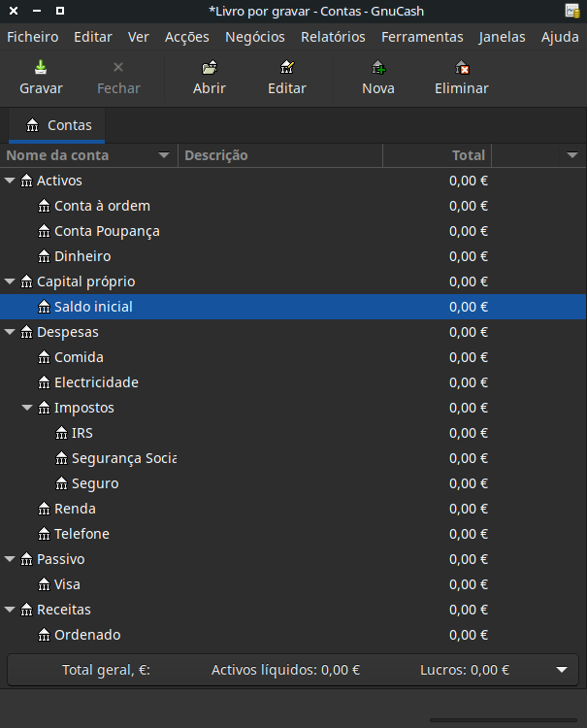The image size is (587, 728).
Task: Click the bank icon beside Ordenado
Action: click(x=44, y=635)
